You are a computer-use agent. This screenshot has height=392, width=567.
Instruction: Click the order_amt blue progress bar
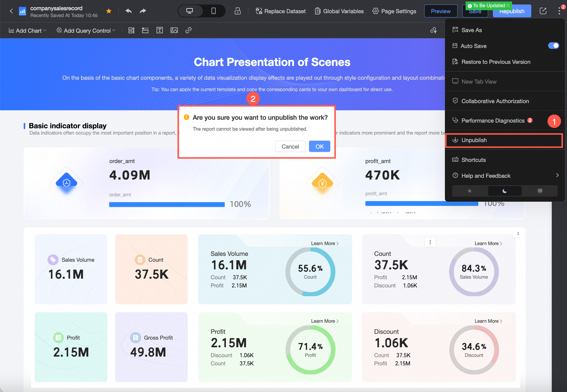click(x=167, y=205)
